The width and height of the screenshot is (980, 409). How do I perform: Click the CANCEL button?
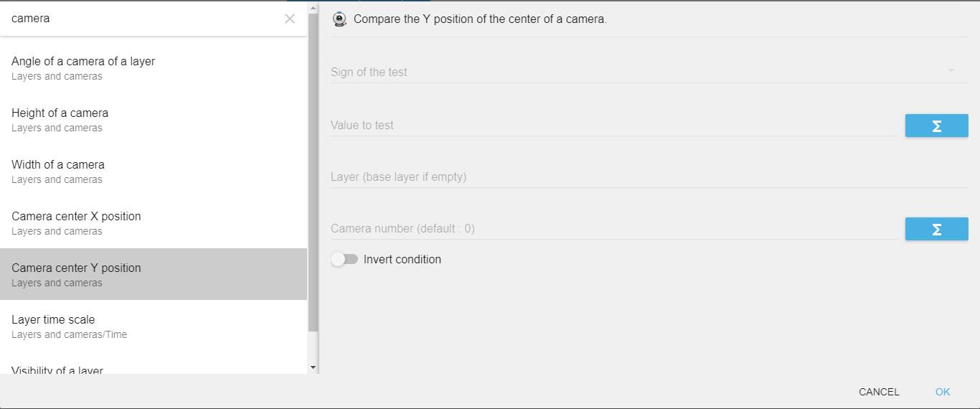pos(879,392)
